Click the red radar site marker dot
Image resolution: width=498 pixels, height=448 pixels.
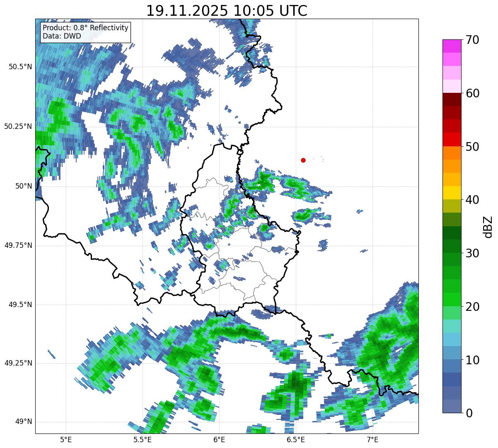[x=303, y=160]
